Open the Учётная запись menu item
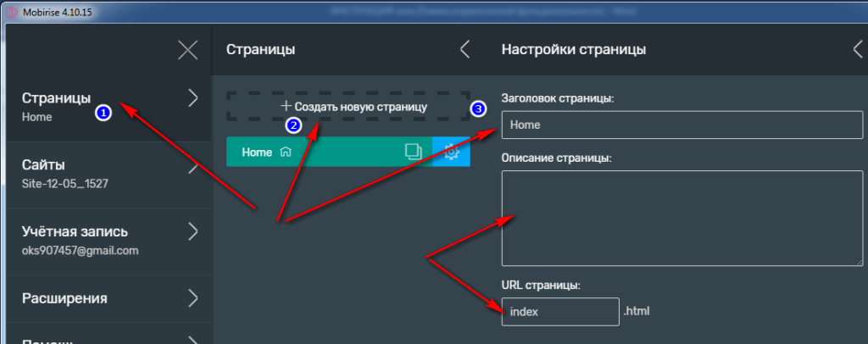868x344 pixels. click(109, 241)
